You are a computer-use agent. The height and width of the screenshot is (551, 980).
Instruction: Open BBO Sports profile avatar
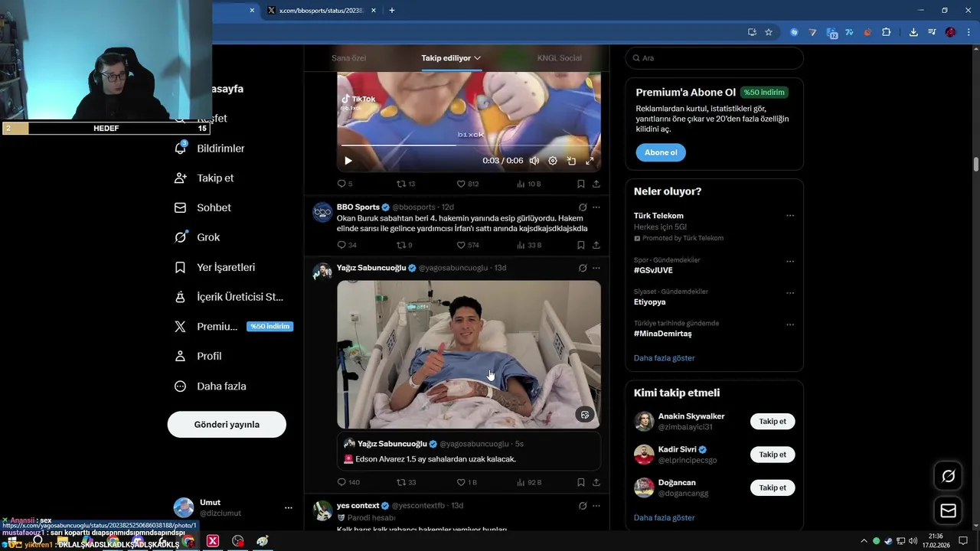[x=322, y=212]
